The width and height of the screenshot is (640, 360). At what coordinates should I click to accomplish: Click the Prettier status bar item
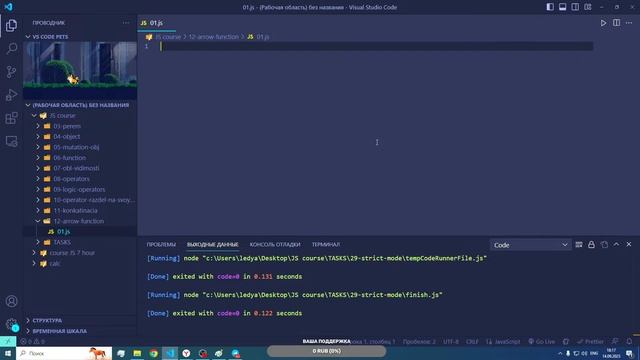click(591, 342)
